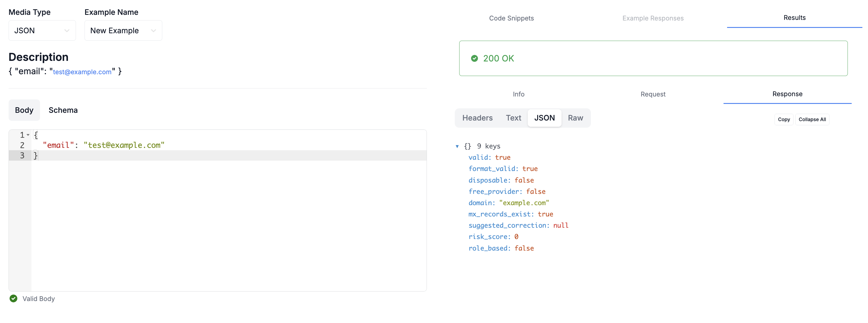Collapse line 1 with the code fold arrow

pos(28,135)
